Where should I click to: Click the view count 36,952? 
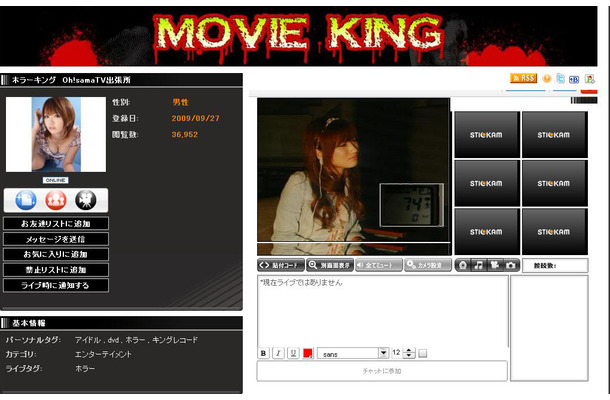click(184, 135)
